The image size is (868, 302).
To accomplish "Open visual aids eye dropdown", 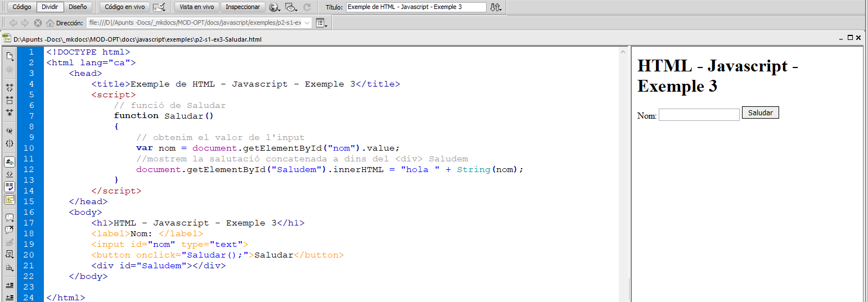I will click(x=291, y=7).
